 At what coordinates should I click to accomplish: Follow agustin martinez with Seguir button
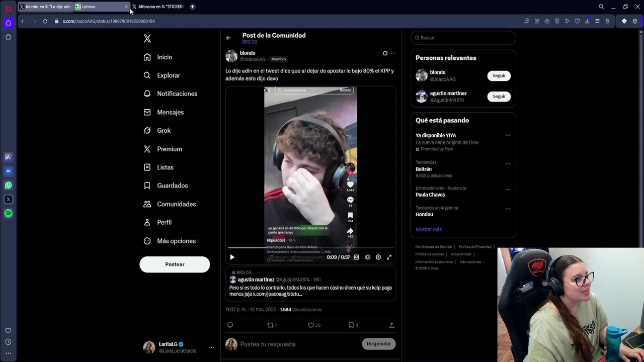pos(499,96)
